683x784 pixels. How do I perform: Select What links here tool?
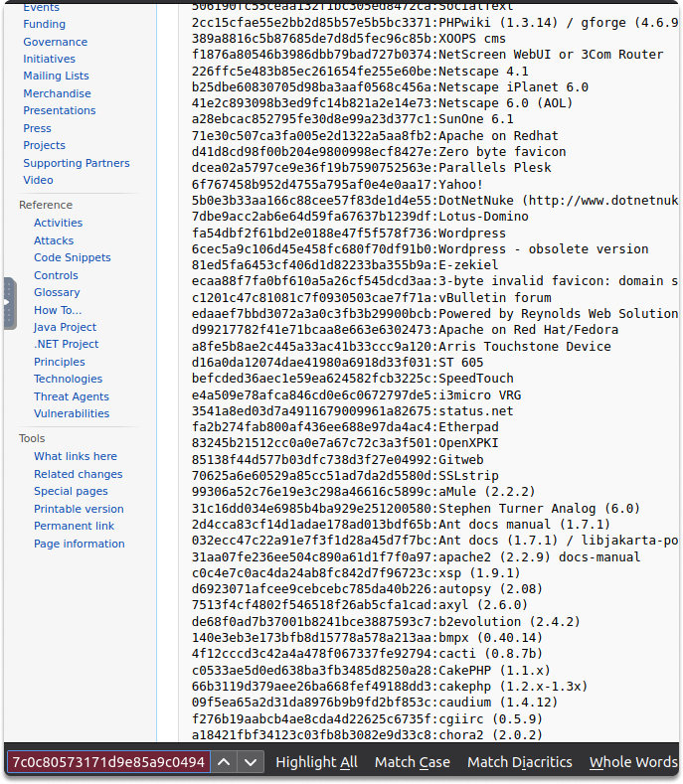(75, 456)
